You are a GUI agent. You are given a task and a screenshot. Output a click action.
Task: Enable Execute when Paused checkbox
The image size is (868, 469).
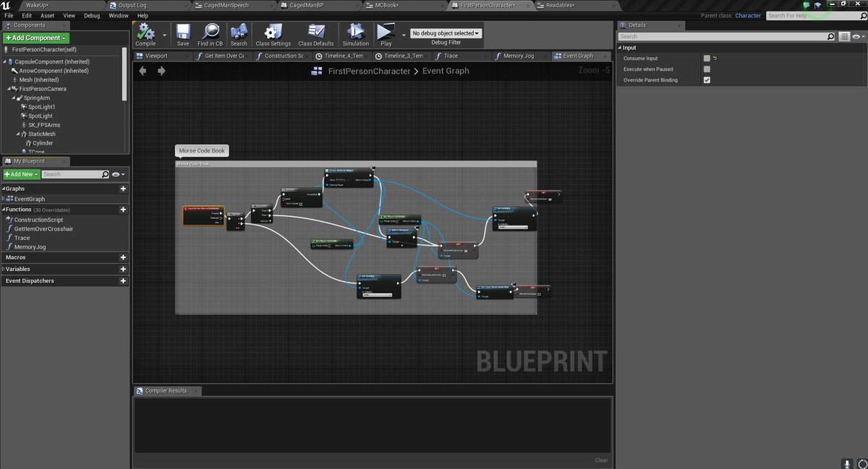(x=707, y=69)
